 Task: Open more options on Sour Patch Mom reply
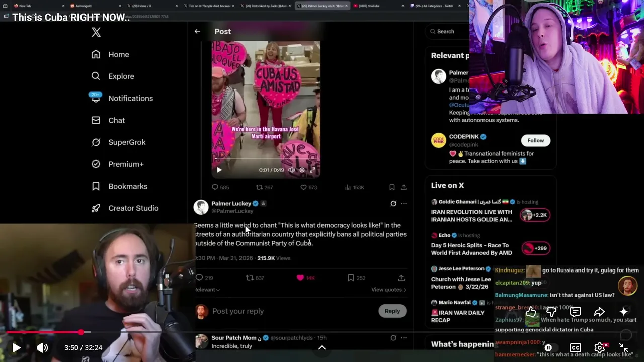pos(404,338)
